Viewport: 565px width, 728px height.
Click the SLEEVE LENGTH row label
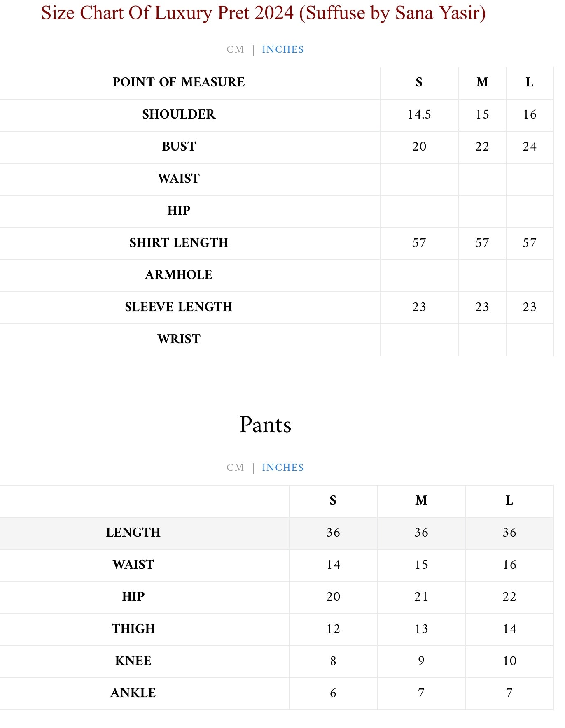click(179, 307)
